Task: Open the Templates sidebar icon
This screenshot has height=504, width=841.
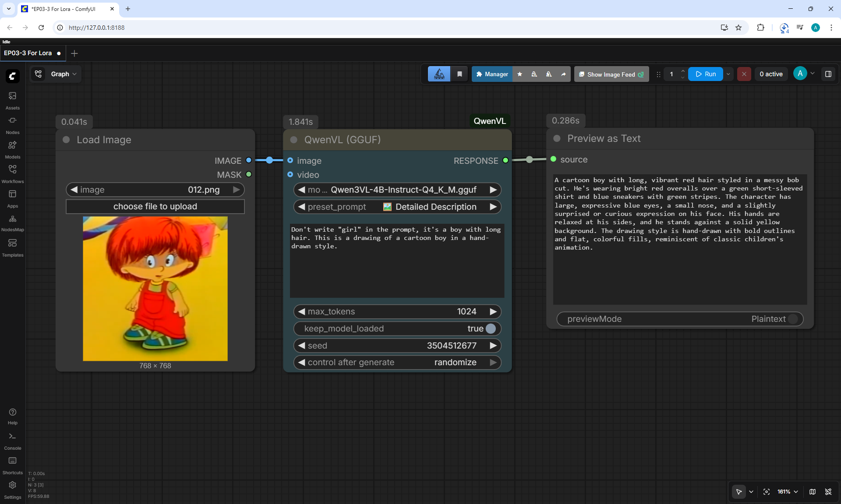Action: [12, 247]
